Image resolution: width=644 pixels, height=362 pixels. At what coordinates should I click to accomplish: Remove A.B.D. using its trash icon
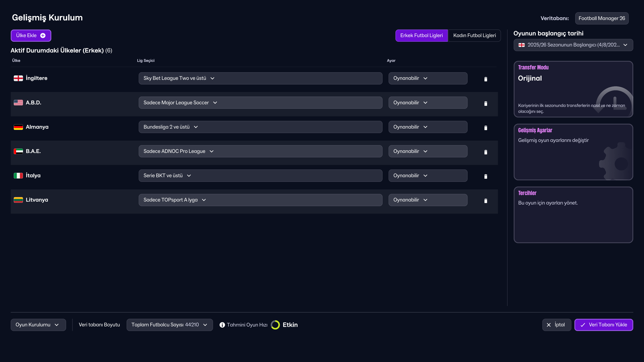tap(486, 103)
